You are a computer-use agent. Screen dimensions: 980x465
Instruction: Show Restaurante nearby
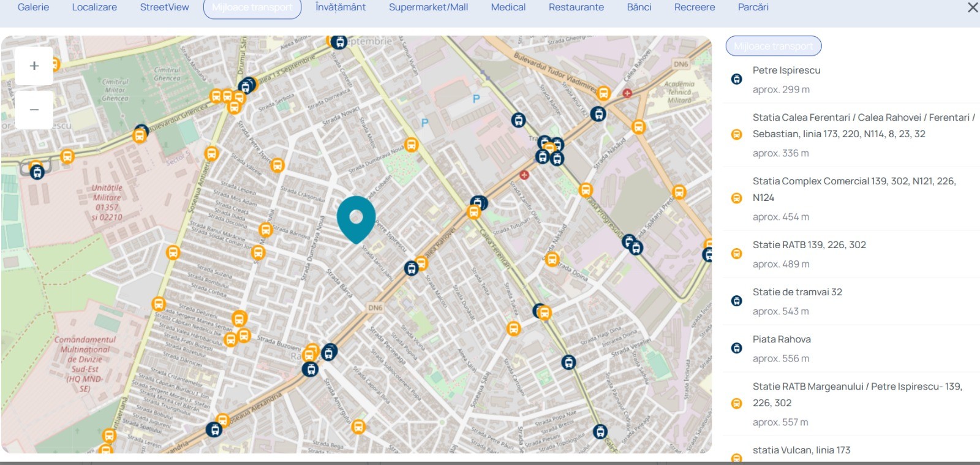(576, 7)
